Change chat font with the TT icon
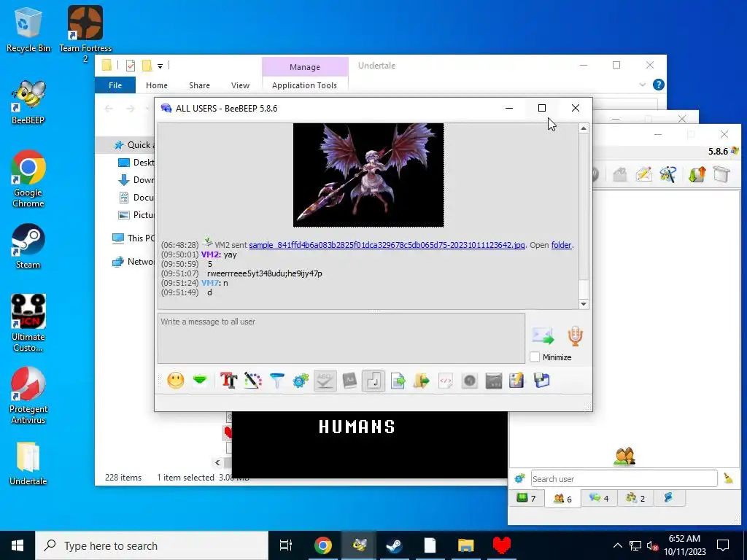Image resolution: width=747 pixels, height=560 pixels. [x=228, y=381]
